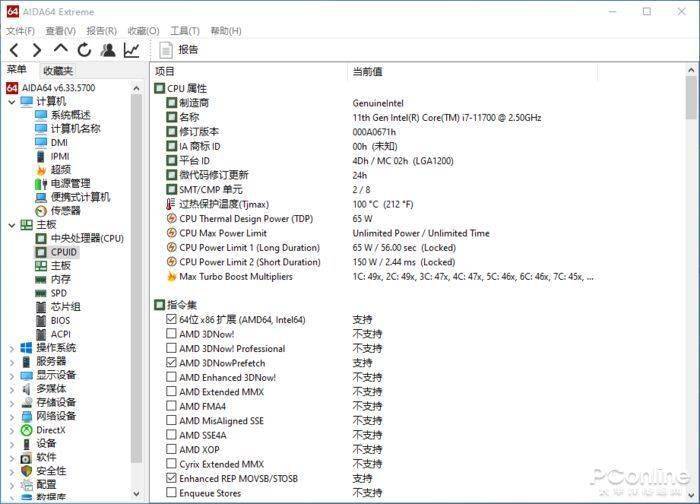
Task: Open user accounts icon in toolbar
Action: 108,50
